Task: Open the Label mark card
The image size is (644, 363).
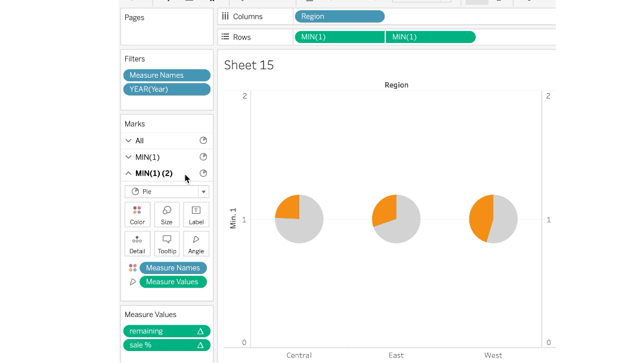Action: point(196,214)
